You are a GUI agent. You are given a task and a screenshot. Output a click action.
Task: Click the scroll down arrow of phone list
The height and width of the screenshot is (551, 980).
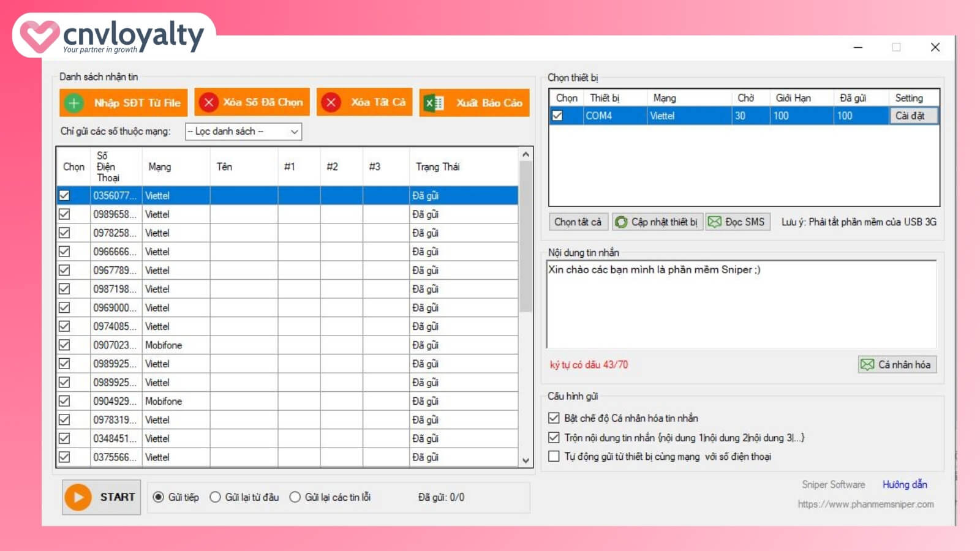click(x=526, y=460)
